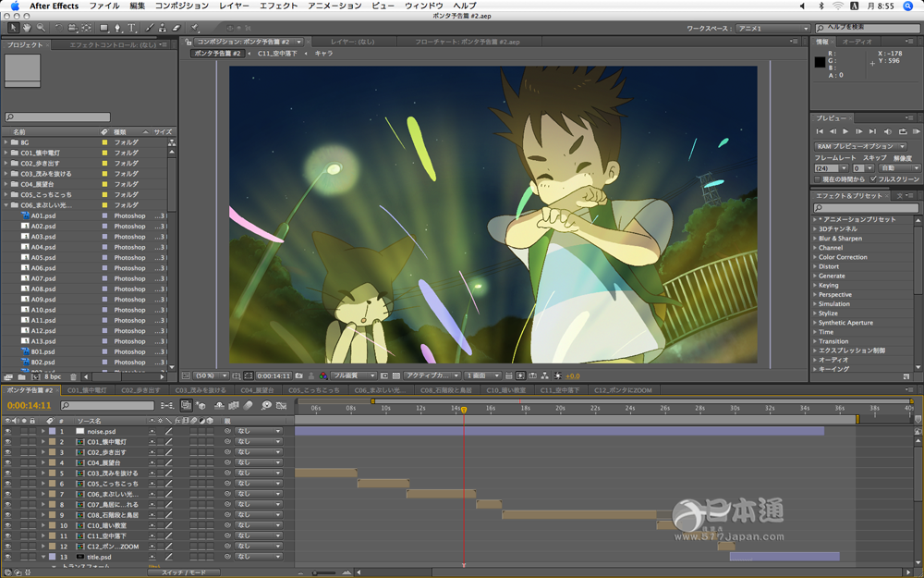Click the hide shy layers icon
Screen dimensions: 924x578
(x=219, y=405)
